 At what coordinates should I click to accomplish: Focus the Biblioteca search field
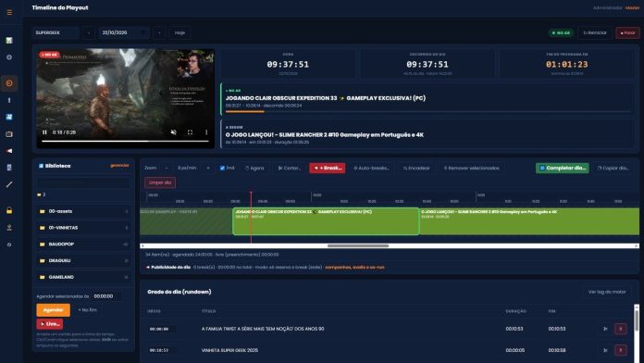[83, 182]
